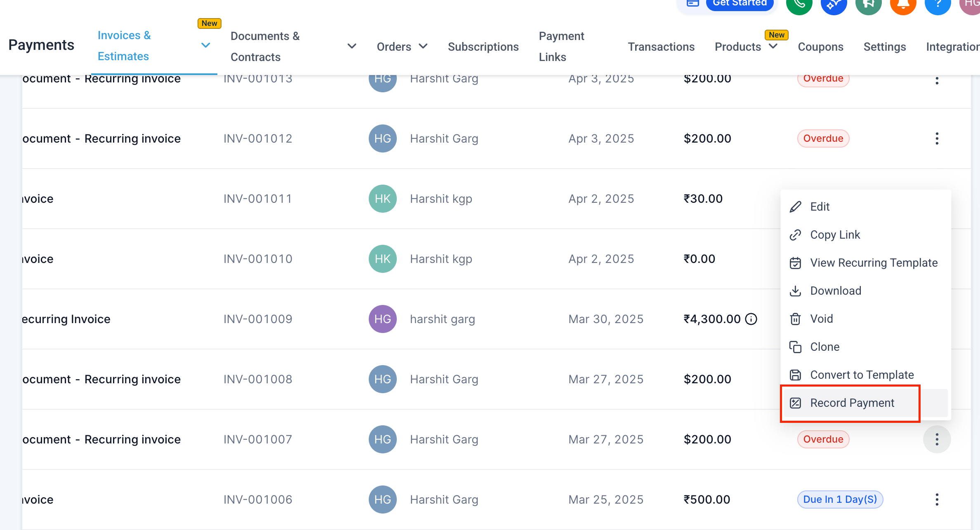Open three-dot menu for INV-001006

(x=937, y=500)
